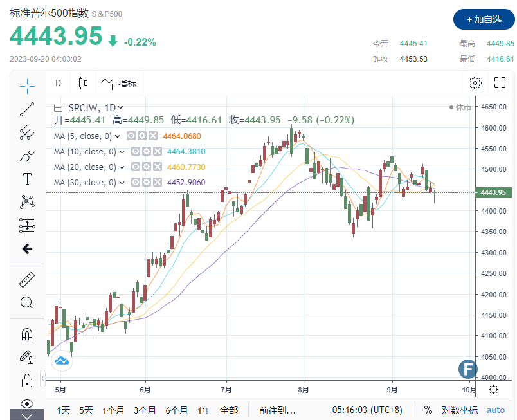517x420 pixels.
Task: Expand MA (20, close, 0) dropdown
Action: [x=122, y=167]
